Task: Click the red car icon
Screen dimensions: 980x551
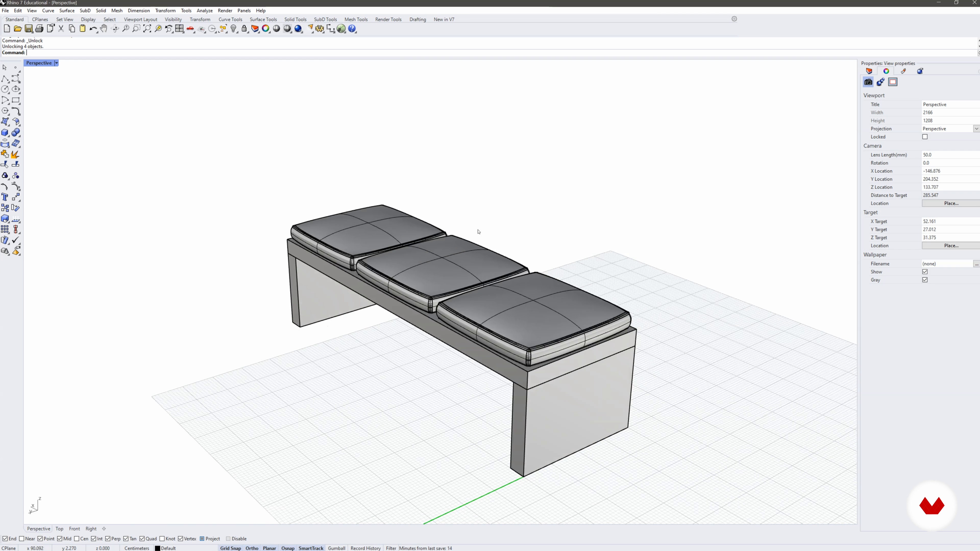Action: pyautogui.click(x=190, y=29)
